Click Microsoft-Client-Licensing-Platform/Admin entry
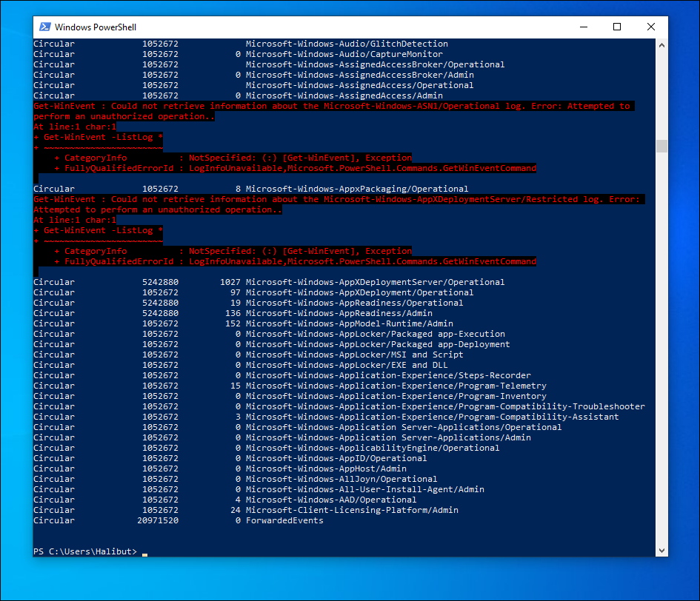Viewport: 700px width, 601px height. pyautogui.click(x=352, y=510)
